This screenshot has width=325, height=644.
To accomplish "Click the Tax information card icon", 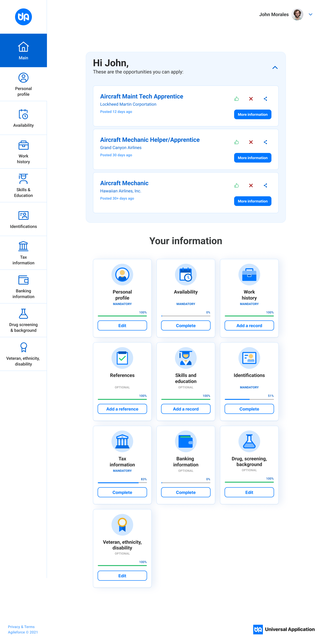I will [x=122, y=441].
